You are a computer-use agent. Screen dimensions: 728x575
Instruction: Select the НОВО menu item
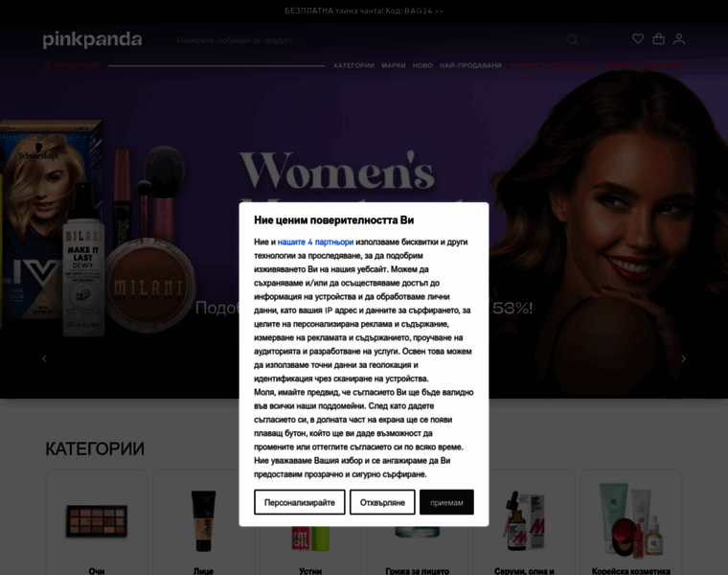click(422, 65)
